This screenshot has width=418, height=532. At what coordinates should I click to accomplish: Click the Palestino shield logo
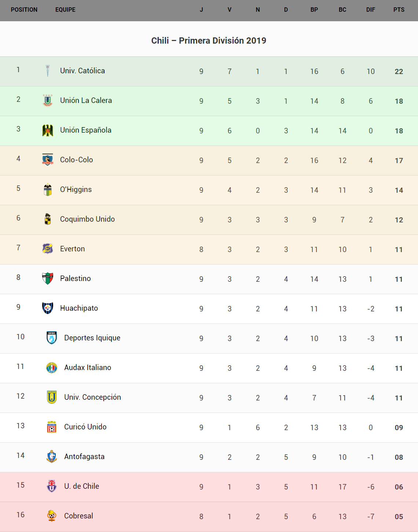(48, 278)
